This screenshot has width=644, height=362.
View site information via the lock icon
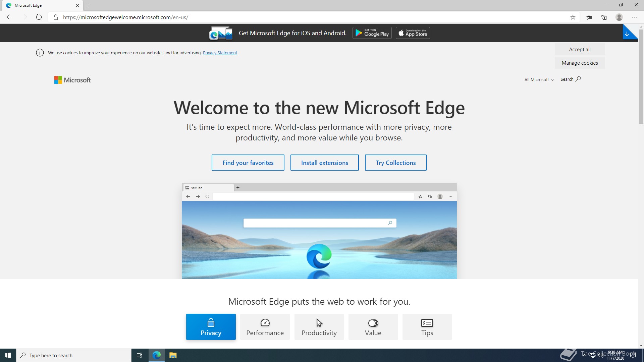pos(56,17)
